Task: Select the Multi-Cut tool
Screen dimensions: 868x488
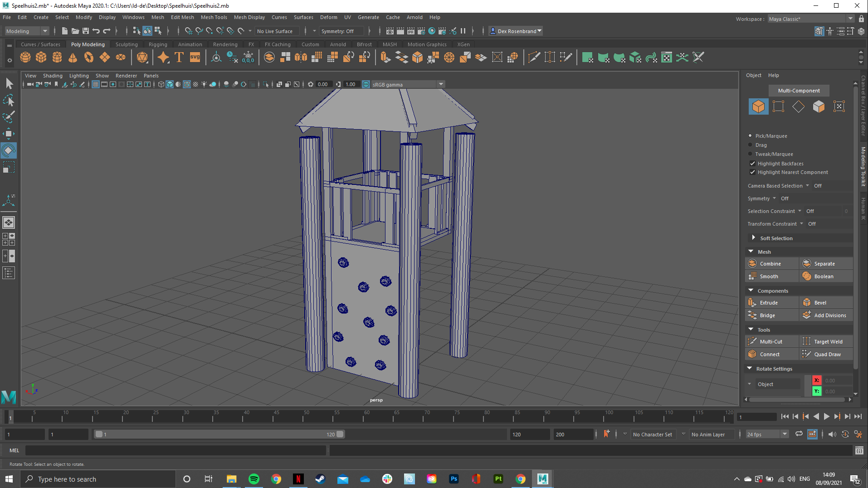Action: pos(770,342)
